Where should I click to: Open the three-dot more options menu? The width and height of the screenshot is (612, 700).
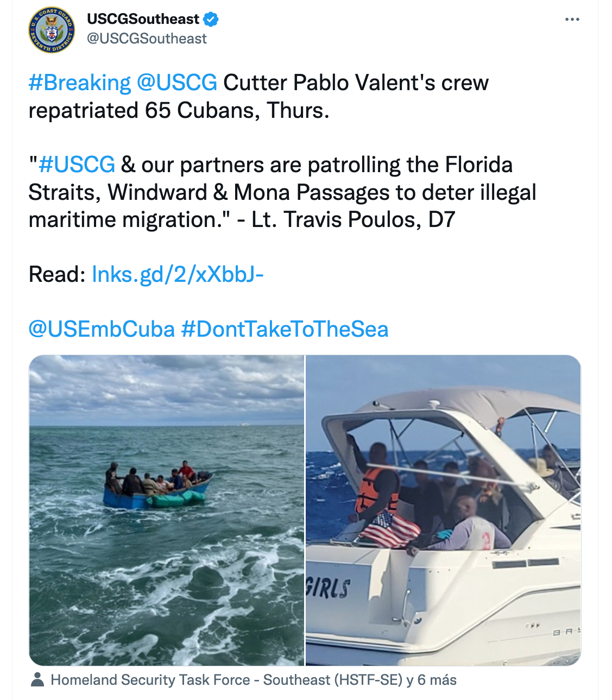pos(572,20)
